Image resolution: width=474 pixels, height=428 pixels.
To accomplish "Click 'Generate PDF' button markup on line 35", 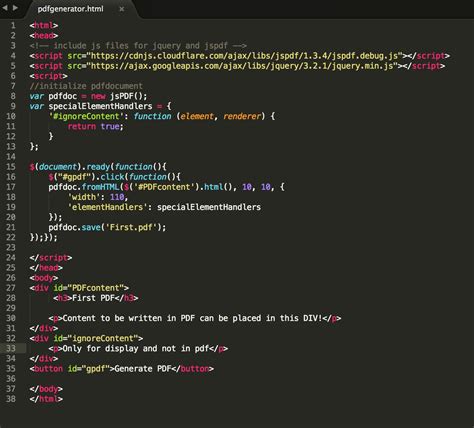I will (122, 369).
